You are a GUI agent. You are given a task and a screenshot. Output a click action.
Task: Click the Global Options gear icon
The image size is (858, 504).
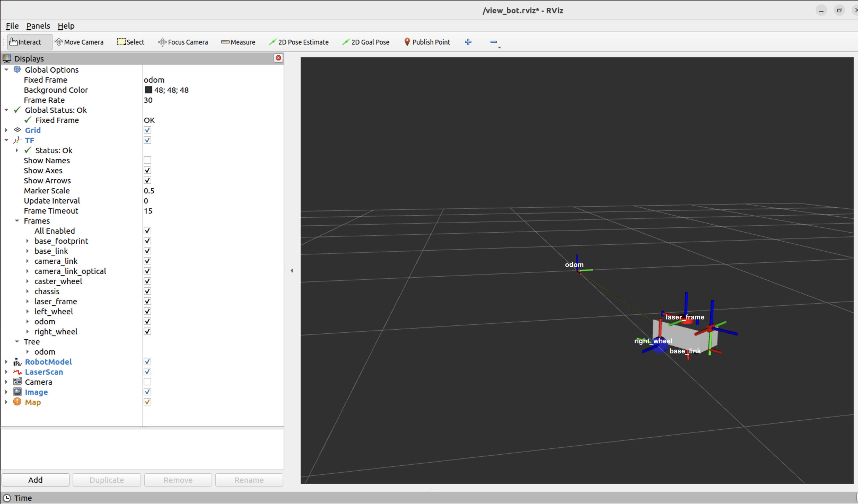tap(17, 69)
